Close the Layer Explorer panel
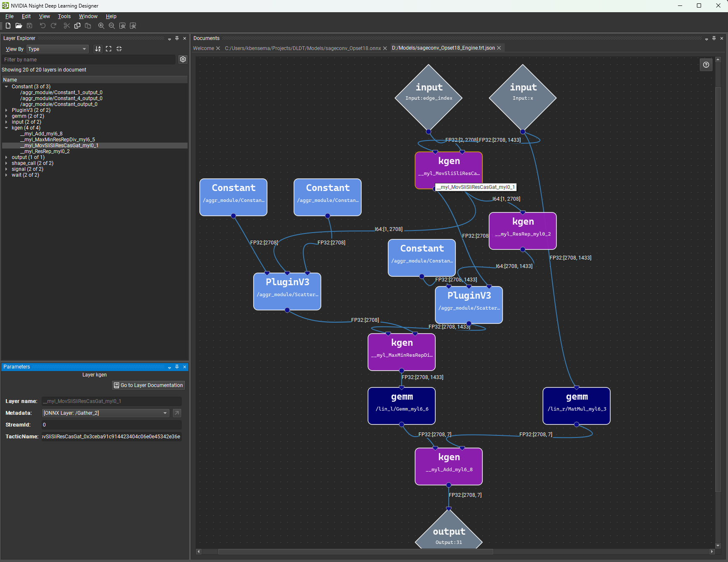This screenshot has width=728, height=562. click(x=185, y=38)
